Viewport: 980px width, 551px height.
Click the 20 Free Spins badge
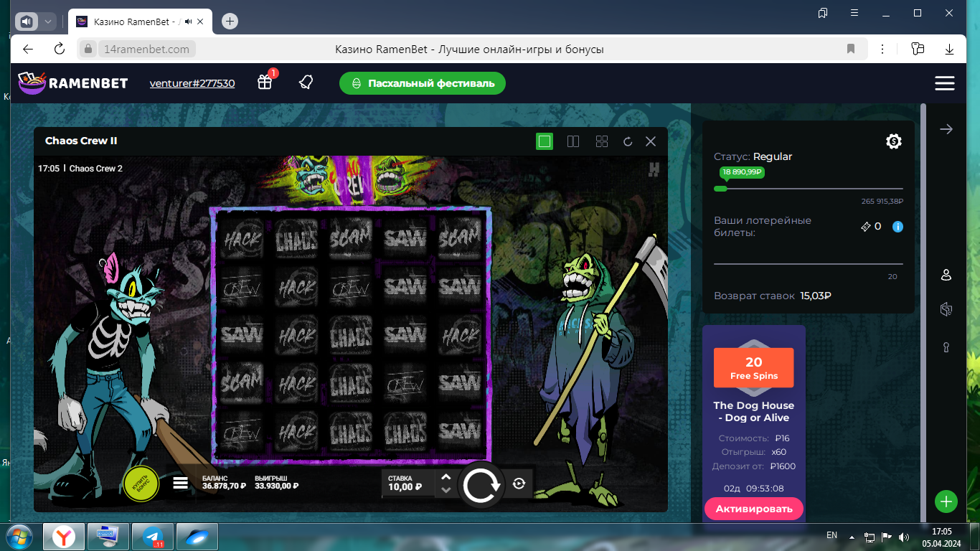tap(754, 368)
